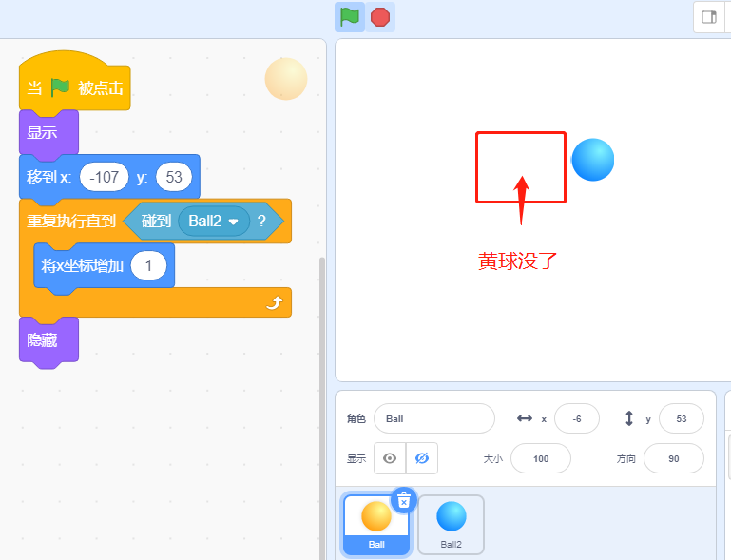This screenshot has height=560, width=731.
Task: Click the code area vertical scrollbar
Action: tap(322, 408)
